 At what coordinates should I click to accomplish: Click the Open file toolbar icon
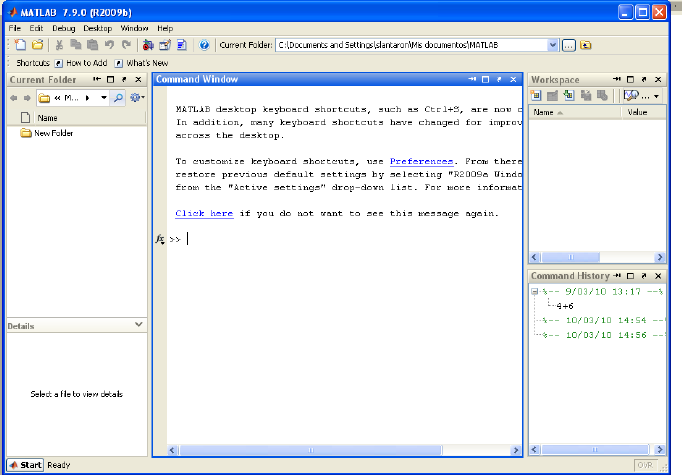pyautogui.click(x=37, y=45)
